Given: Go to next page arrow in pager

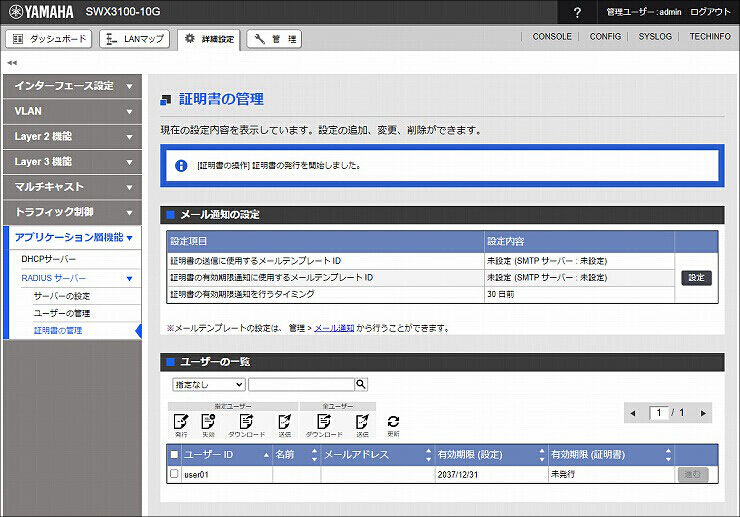Looking at the screenshot, I should pos(703,413).
